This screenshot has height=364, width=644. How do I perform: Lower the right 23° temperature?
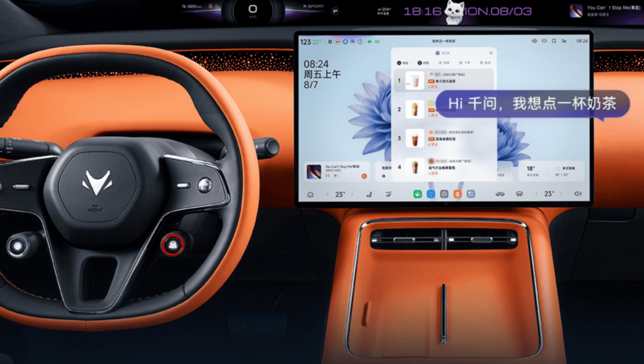click(x=537, y=194)
